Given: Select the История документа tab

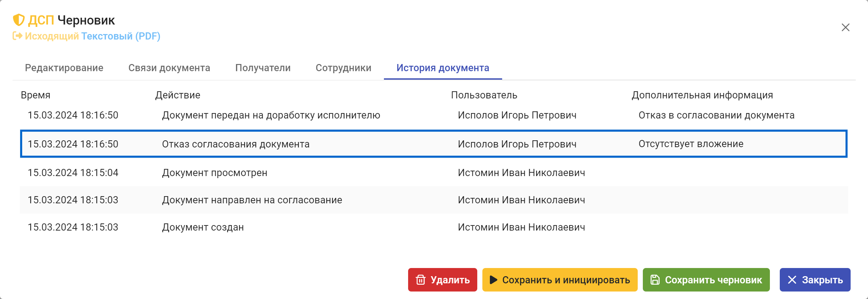Looking at the screenshot, I should click(x=443, y=68).
